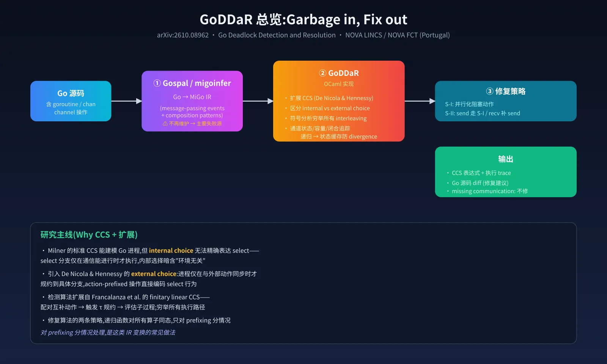The image size is (607, 364).
Task: Click the "Go → MiGo IR" line
Action: [192, 97]
